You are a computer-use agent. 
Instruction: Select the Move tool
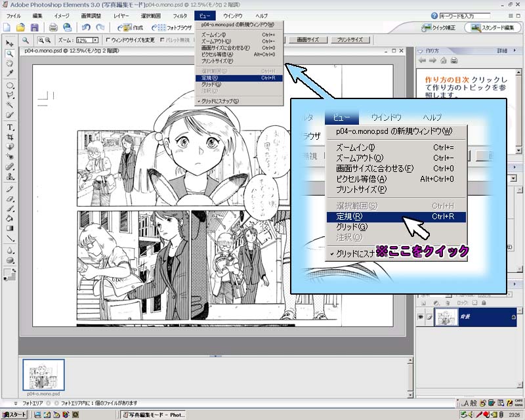10,43
